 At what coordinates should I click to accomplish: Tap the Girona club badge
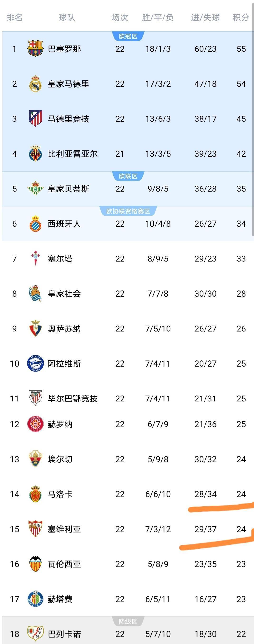click(35, 424)
